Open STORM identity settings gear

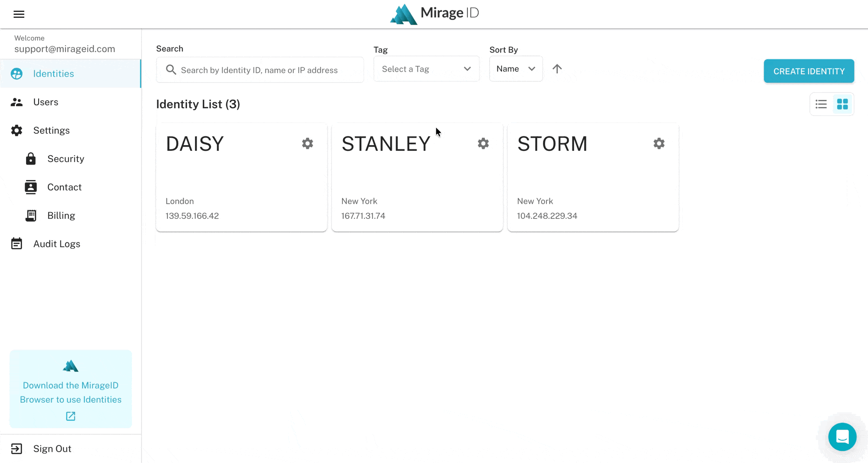pos(659,143)
